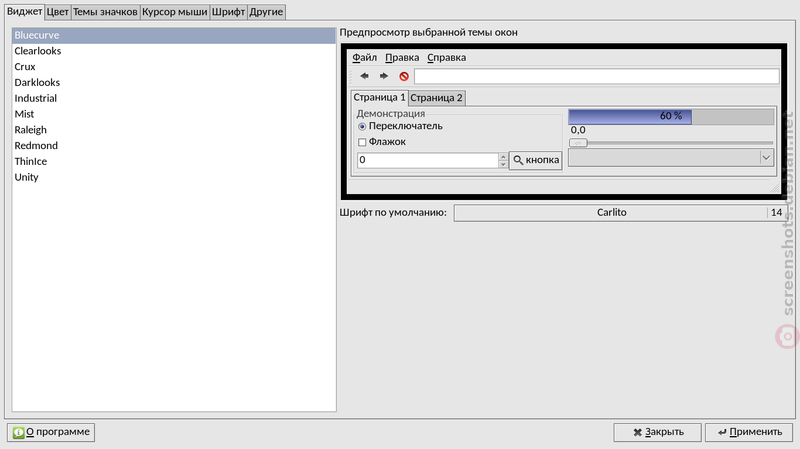Decrease the spin box value with down arrow
The width and height of the screenshot is (800, 449).
pos(503,164)
